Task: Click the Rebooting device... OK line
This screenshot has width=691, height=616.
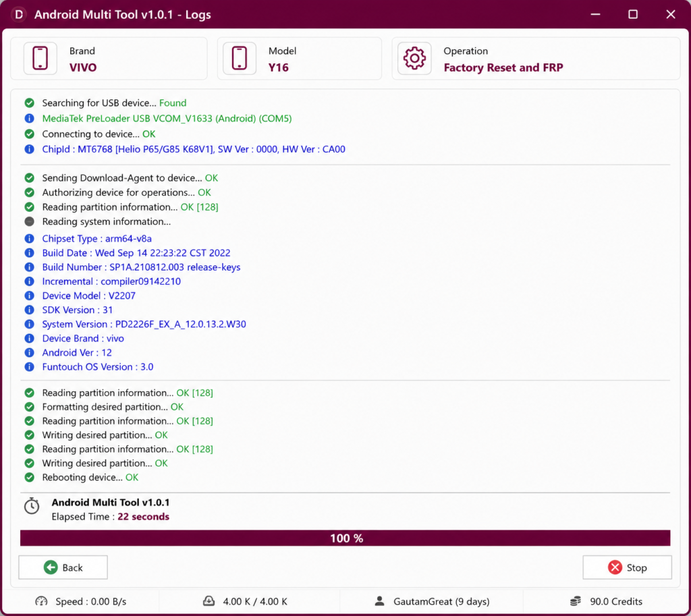Action: click(x=90, y=477)
